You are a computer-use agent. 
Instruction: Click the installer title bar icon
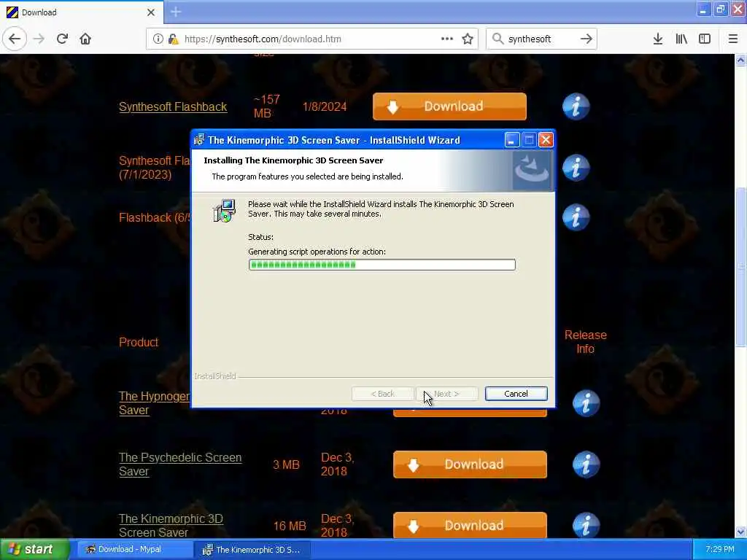(x=199, y=140)
